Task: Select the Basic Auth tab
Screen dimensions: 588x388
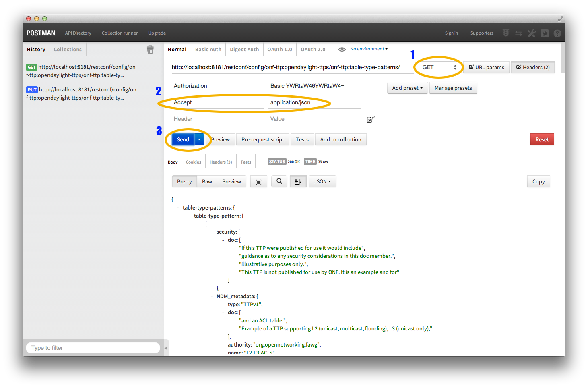Action: [208, 49]
